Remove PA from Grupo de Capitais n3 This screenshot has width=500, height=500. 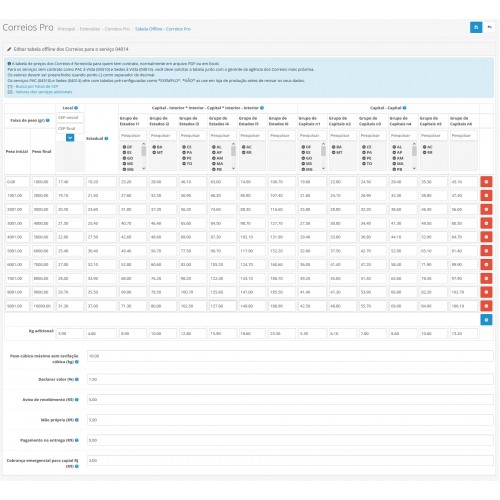click(x=364, y=153)
